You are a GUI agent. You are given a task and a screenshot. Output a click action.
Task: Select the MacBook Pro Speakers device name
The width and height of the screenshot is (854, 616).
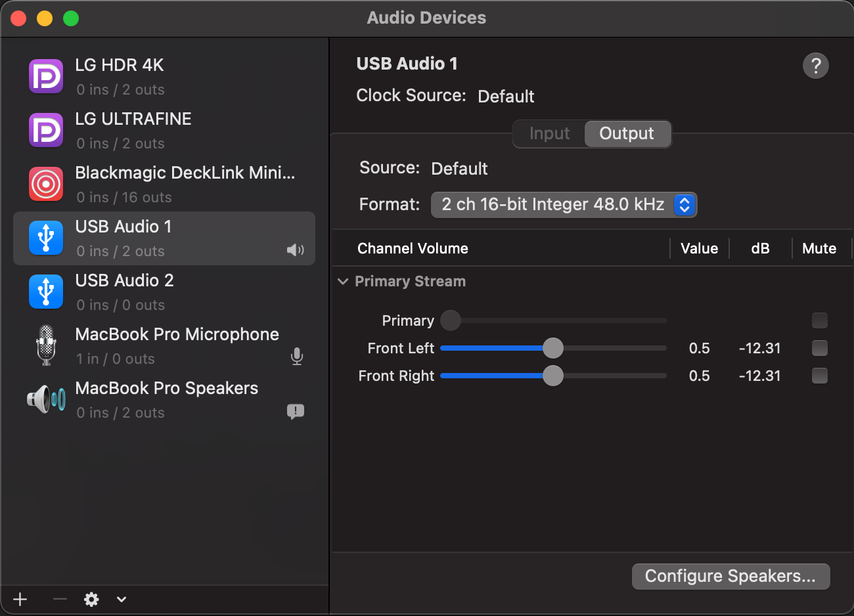click(x=166, y=388)
